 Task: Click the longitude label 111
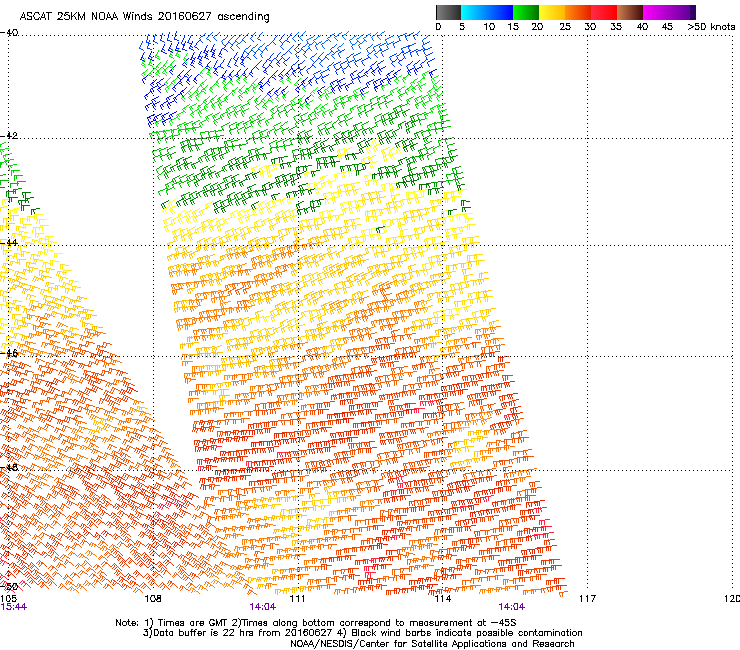(x=297, y=599)
